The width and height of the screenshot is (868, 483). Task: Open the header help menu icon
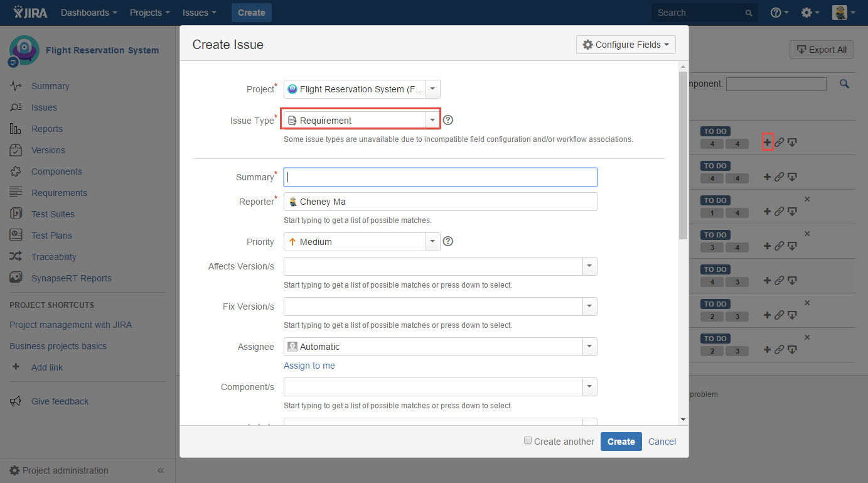point(780,13)
